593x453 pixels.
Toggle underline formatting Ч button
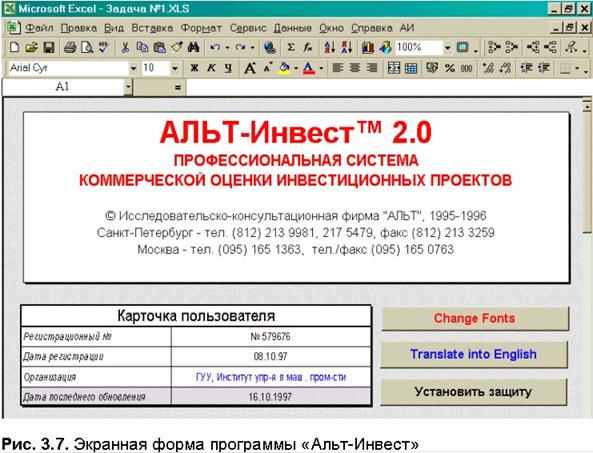228,68
